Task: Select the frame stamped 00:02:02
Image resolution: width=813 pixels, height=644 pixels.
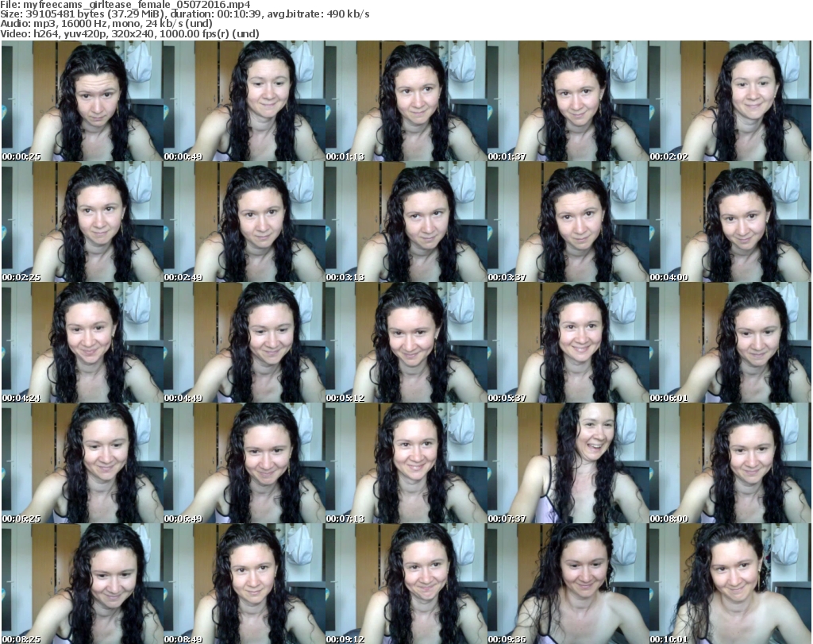Action: point(730,101)
